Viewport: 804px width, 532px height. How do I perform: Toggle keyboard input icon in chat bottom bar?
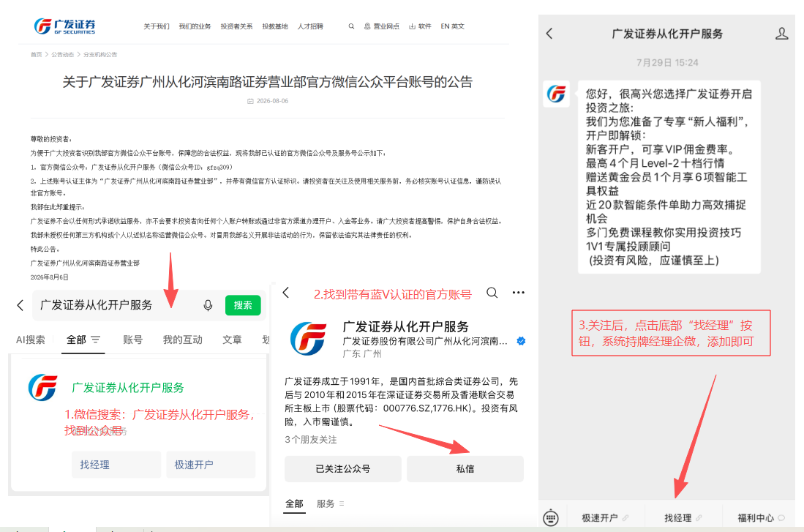pos(551,517)
